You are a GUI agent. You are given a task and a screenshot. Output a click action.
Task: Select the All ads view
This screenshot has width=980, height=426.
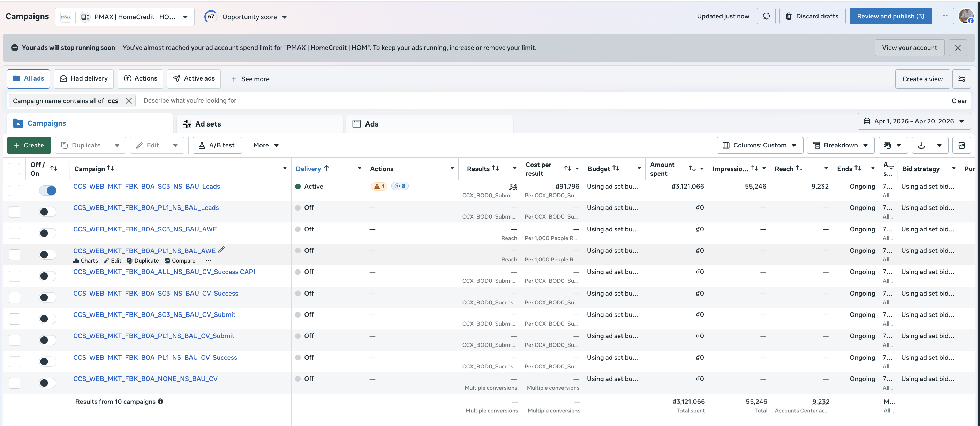click(x=29, y=79)
